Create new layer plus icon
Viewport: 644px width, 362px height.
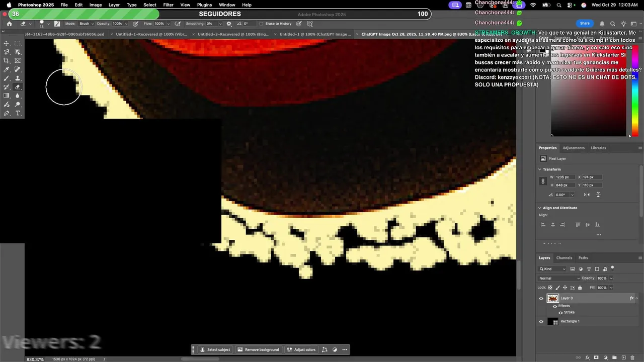[x=623, y=358]
